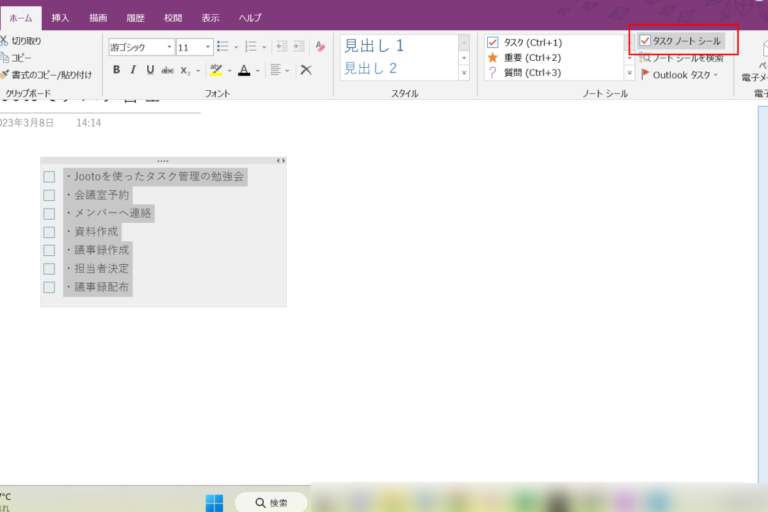Click 書式のコピー/貼り付け format painter
768x512 pixels.
click(x=46, y=75)
